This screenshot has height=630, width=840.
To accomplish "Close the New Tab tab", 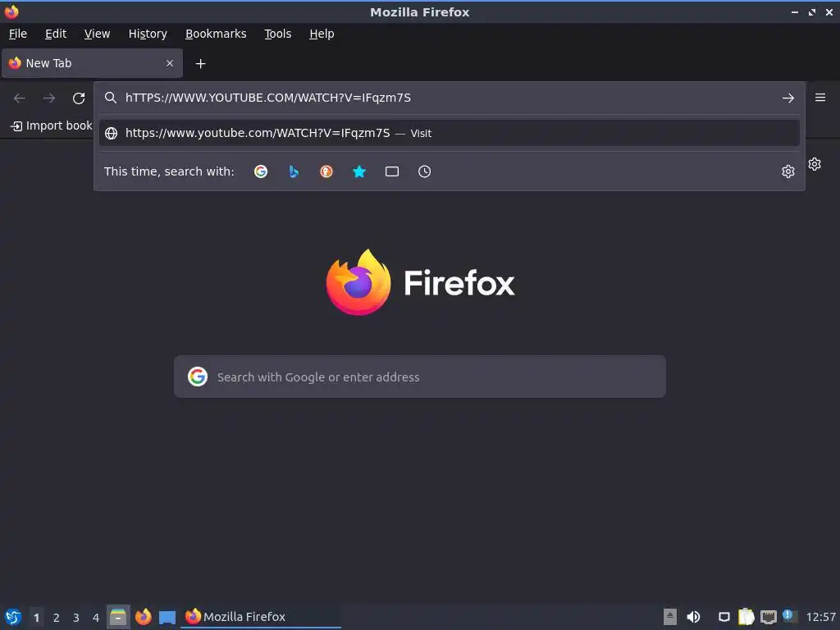I will (170, 63).
